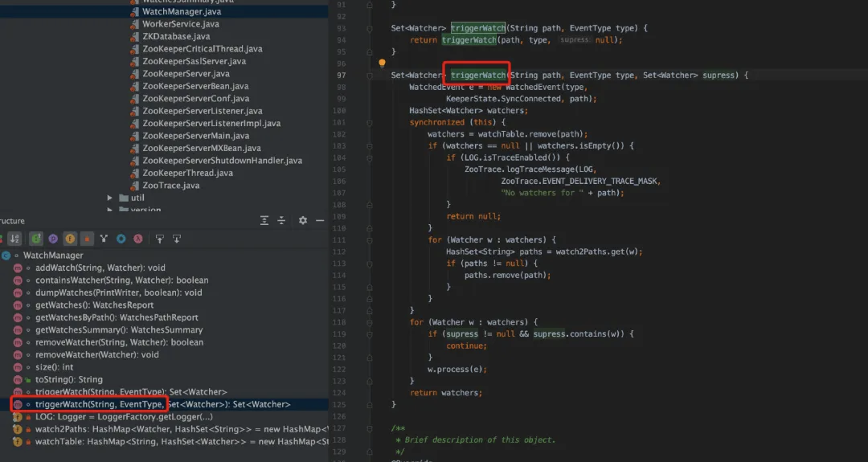Collapse the synchronized block fold marker
Screen dimensions: 868x462
pos(370,122)
